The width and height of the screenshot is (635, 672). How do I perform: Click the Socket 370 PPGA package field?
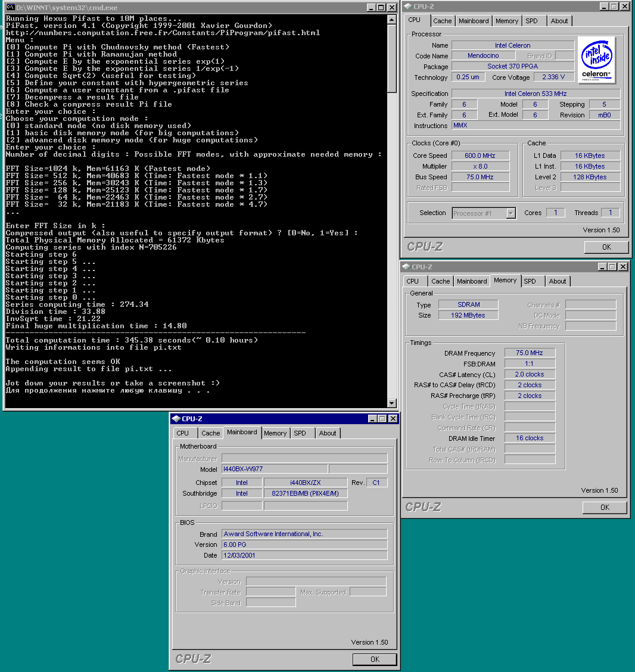point(513,67)
